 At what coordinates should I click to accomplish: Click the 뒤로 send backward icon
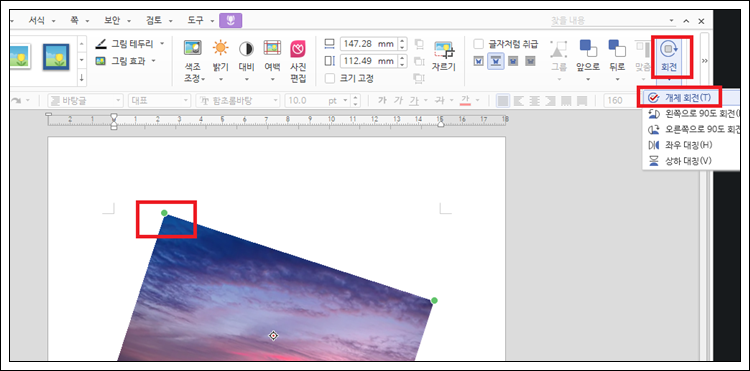coord(617,48)
